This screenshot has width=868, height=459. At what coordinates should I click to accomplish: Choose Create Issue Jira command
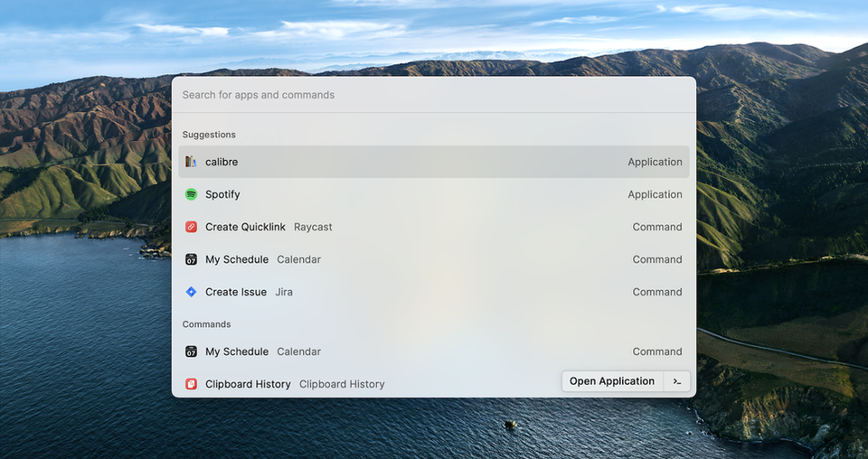click(433, 292)
